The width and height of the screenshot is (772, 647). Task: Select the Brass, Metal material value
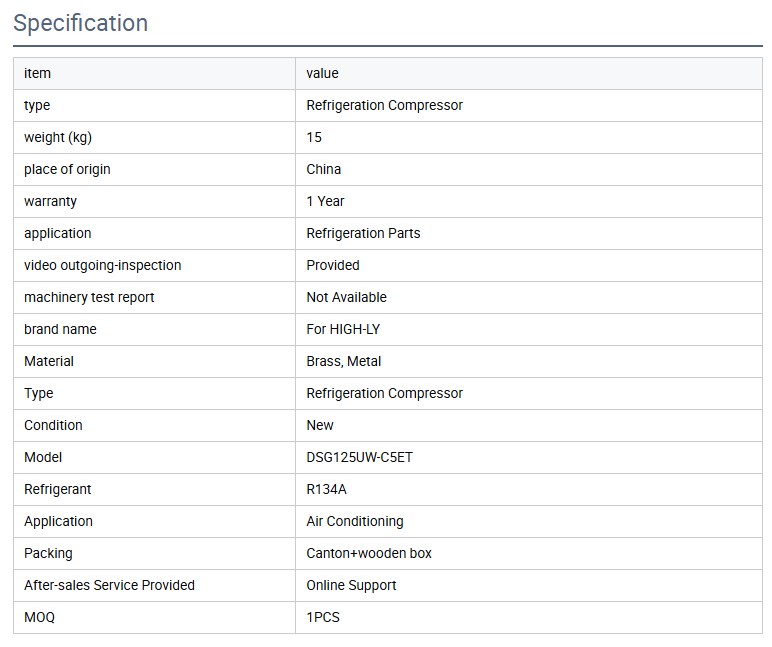click(x=343, y=361)
